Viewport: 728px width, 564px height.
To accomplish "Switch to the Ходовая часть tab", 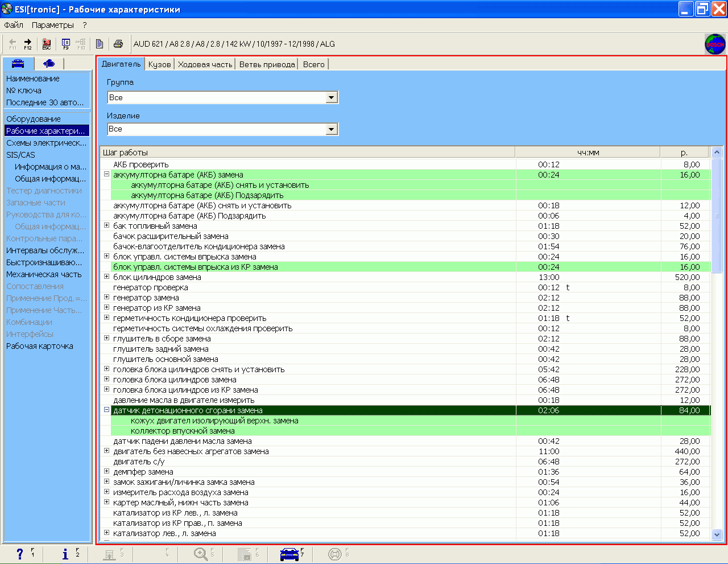I will [205, 64].
